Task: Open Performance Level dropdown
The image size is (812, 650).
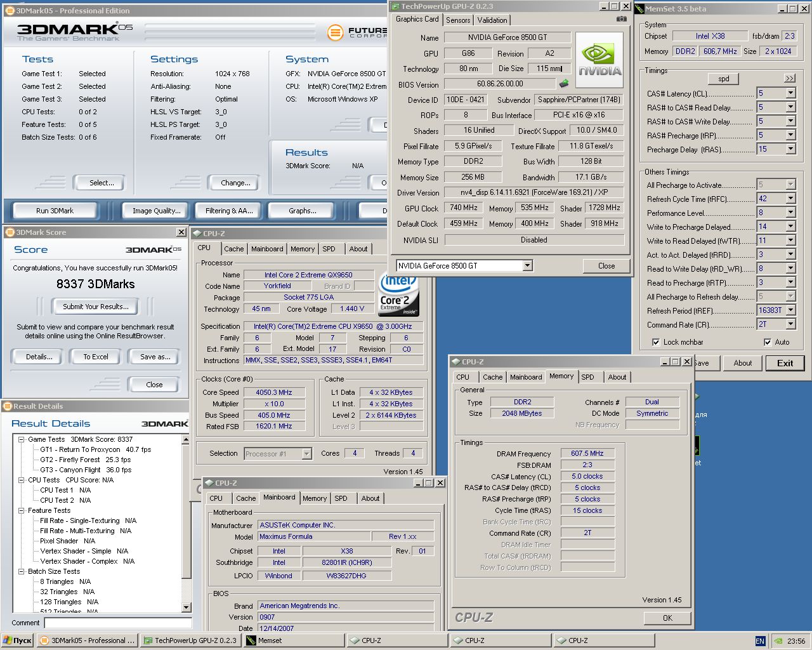Action: point(790,213)
